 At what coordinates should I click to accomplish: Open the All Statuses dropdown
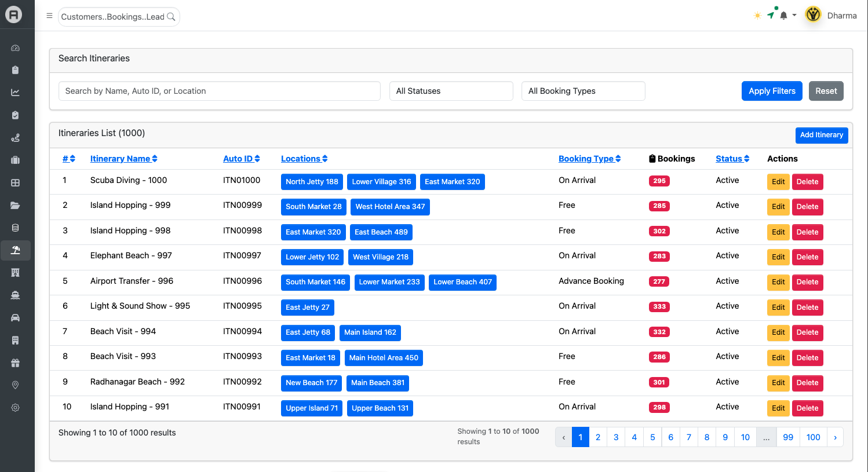pos(451,91)
